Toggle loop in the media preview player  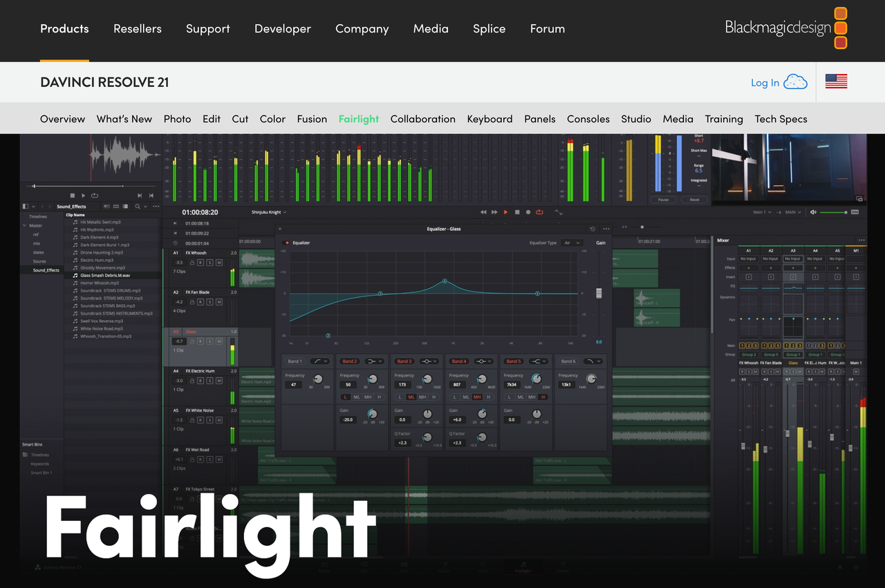tap(95, 196)
